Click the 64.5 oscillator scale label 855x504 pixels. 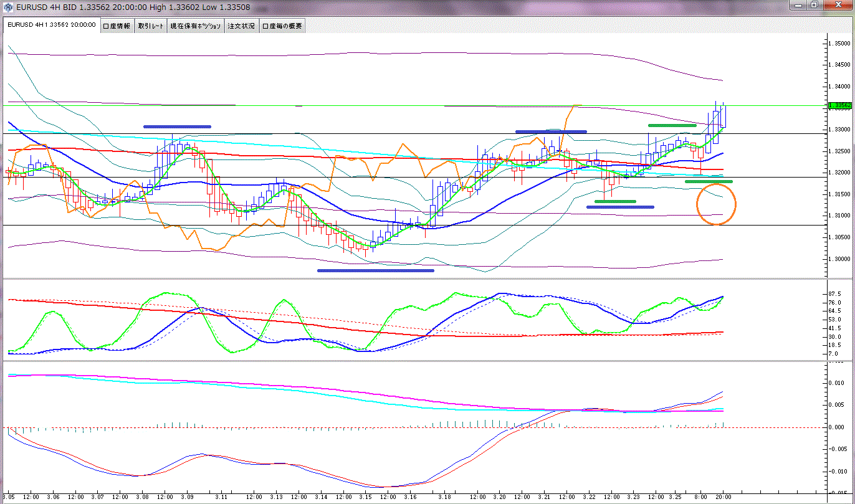pos(836,311)
